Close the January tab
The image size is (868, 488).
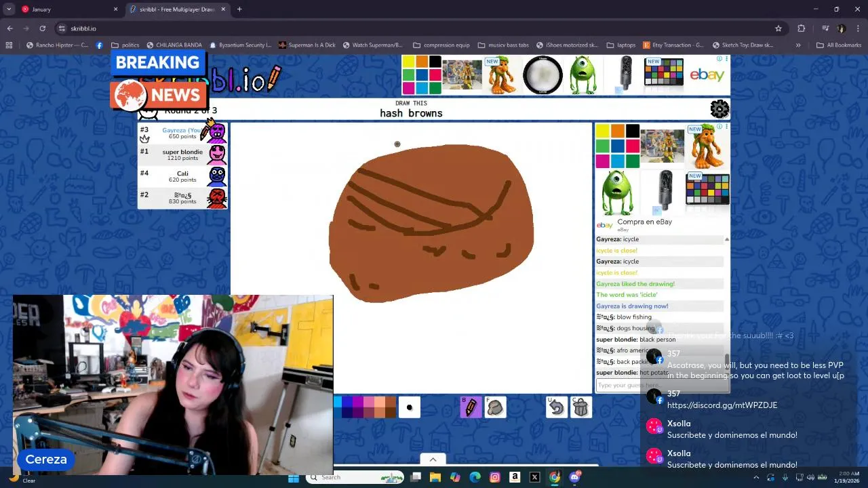tap(115, 9)
